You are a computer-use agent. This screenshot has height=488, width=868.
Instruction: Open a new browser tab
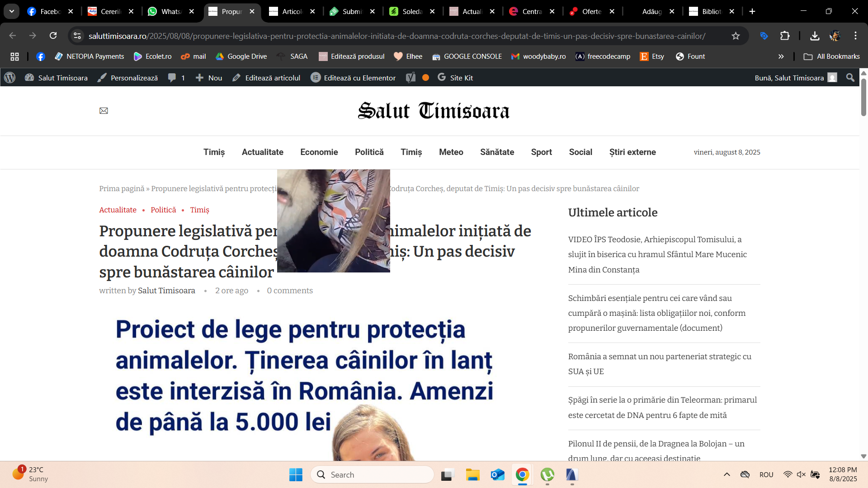click(752, 11)
